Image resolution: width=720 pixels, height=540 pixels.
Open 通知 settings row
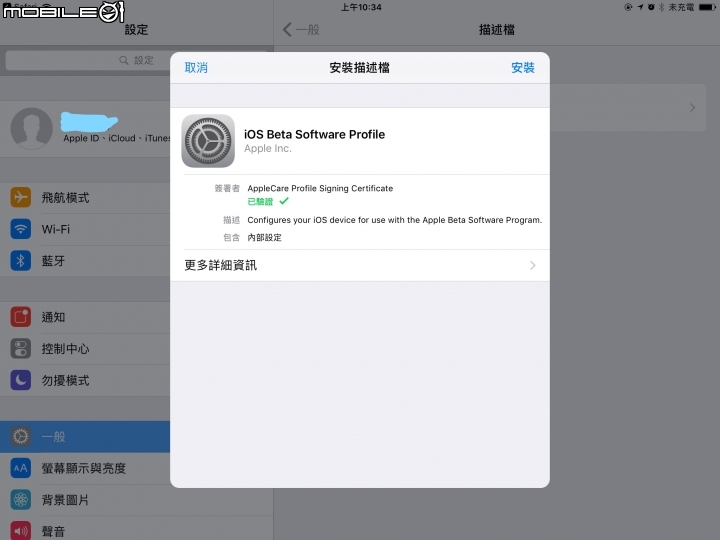85,317
